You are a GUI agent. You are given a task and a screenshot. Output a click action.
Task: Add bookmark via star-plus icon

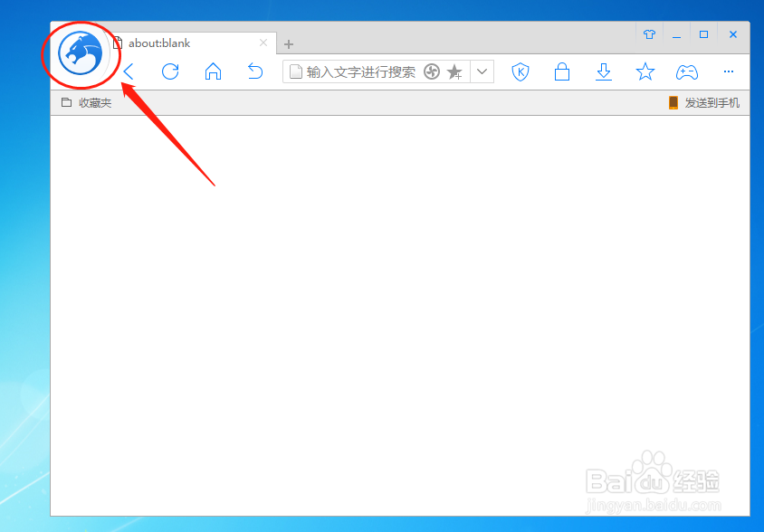point(454,72)
